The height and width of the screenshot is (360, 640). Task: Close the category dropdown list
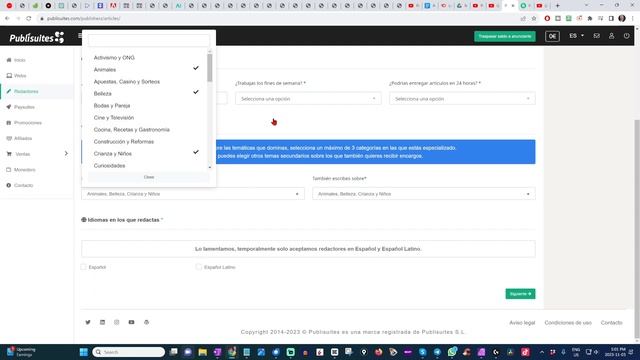(x=149, y=177)
